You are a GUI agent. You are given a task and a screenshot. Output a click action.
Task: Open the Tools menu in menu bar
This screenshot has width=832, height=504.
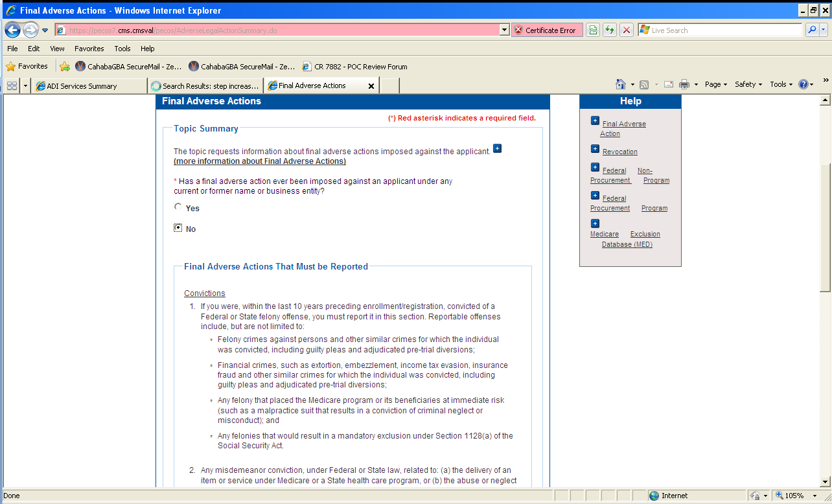click(122, 49)
